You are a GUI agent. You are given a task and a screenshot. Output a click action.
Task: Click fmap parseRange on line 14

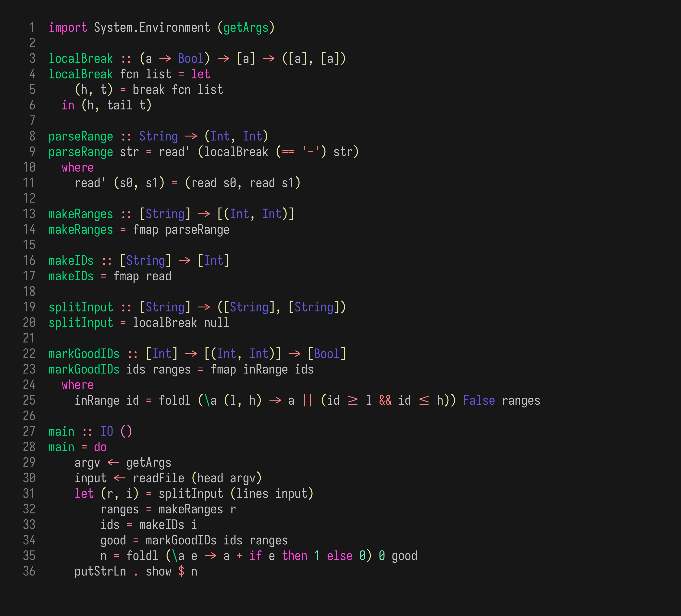[x=181, y=230]
